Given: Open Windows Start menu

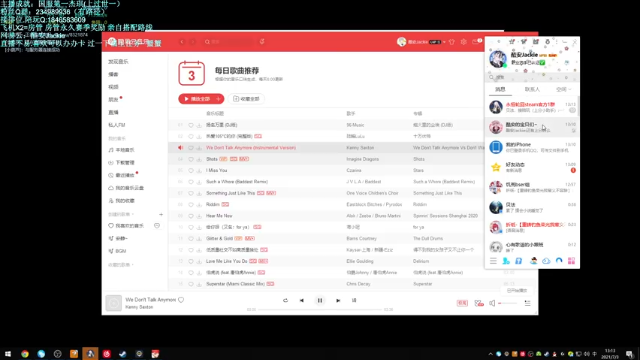Looking at the screenshot, I should [8, 354].
